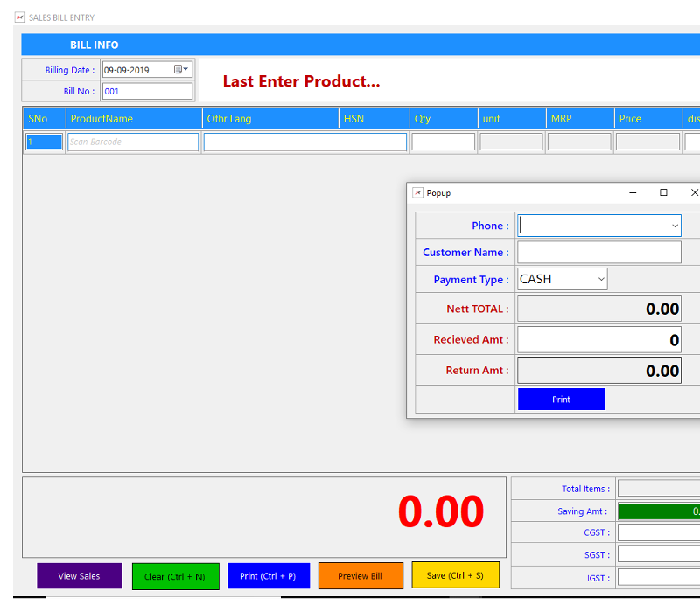
Task: Close the Popup window
Action: (694, 192)
